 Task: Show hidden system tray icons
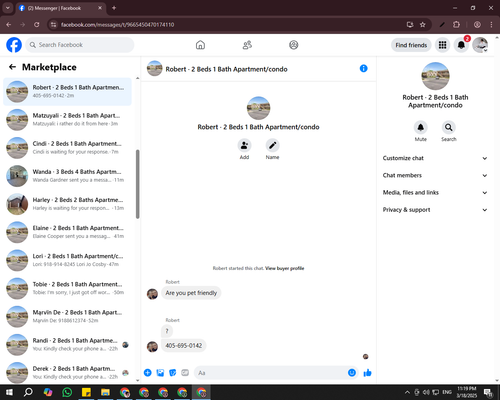click(407, 392)
